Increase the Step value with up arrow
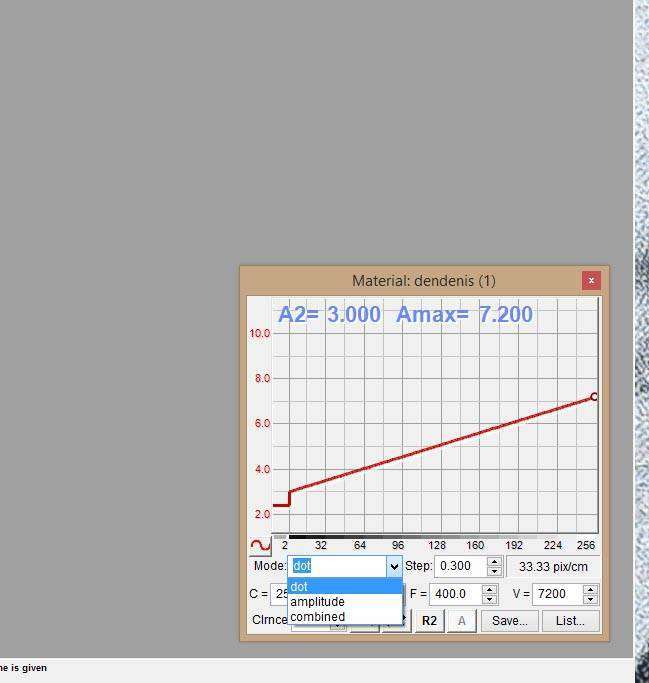The image size is (649, 683). click(494, 561)
